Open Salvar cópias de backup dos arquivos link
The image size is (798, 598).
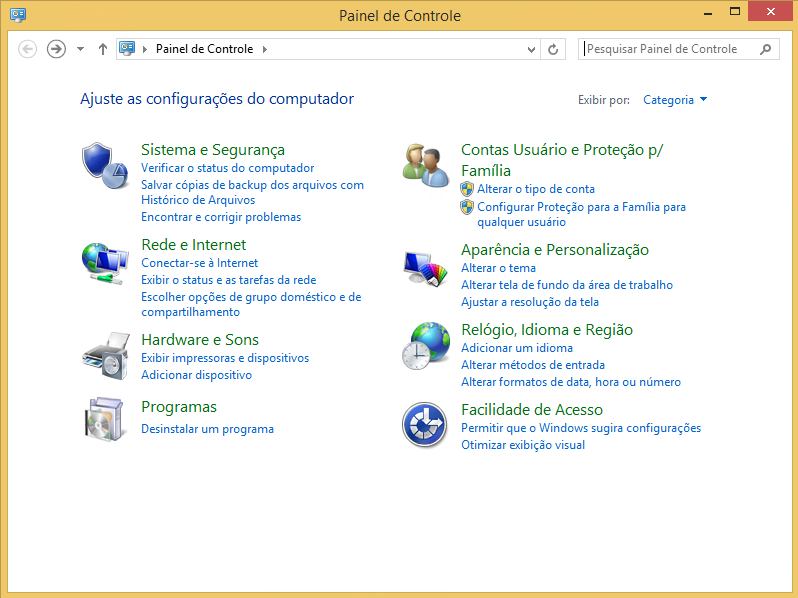(252, 192)
